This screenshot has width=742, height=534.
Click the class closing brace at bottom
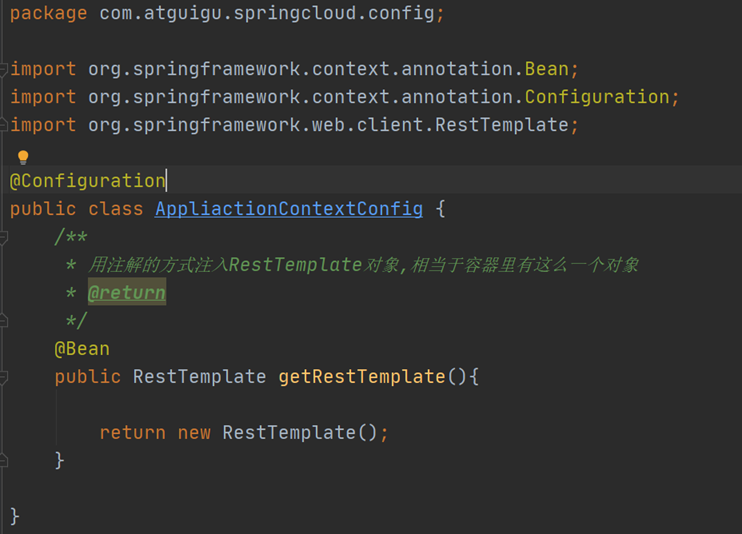[x=15, y=516]
